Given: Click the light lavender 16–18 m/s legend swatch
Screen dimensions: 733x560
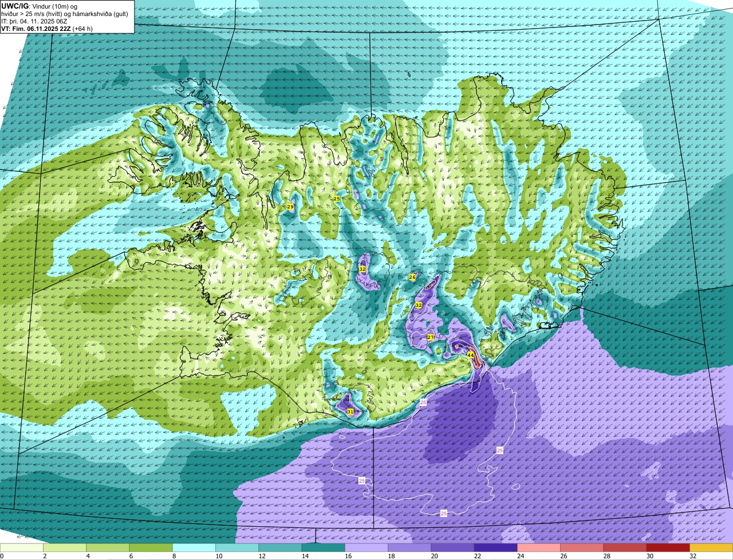Looking at the screenshot, I should 366,548.
